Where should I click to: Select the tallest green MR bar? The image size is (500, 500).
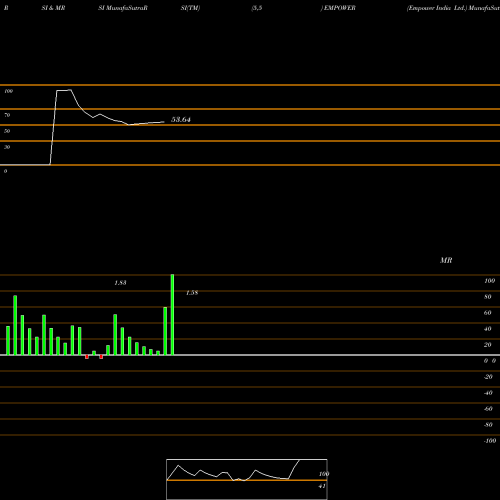[172, 315]
